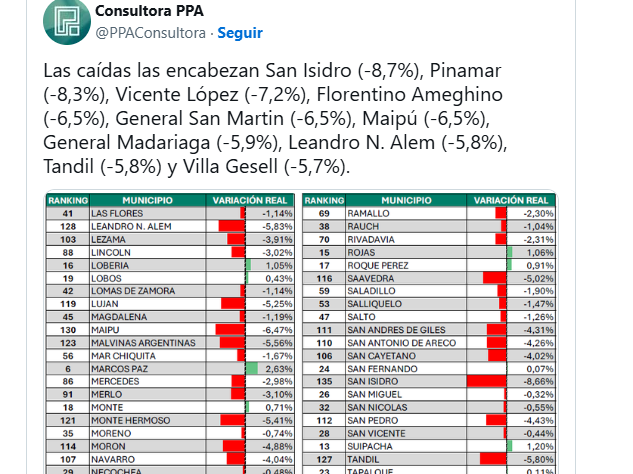Click the MAIPU row in table

[170, 330]
